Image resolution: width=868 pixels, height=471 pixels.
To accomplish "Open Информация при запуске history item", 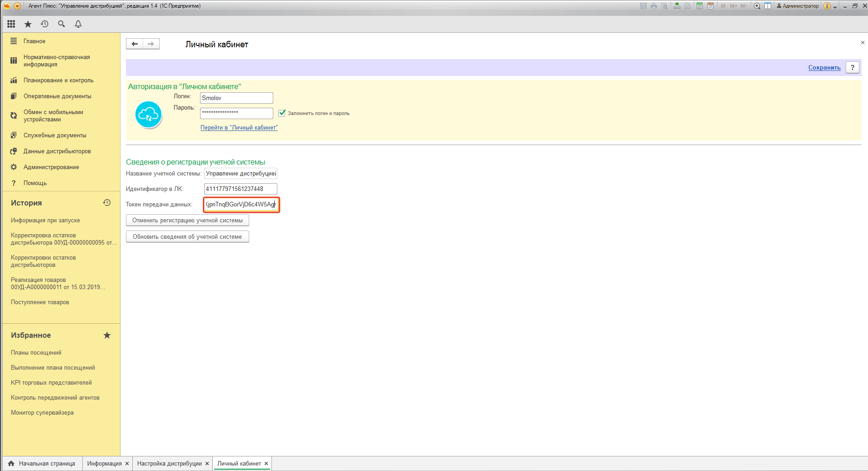I will [x=45, y=220].
